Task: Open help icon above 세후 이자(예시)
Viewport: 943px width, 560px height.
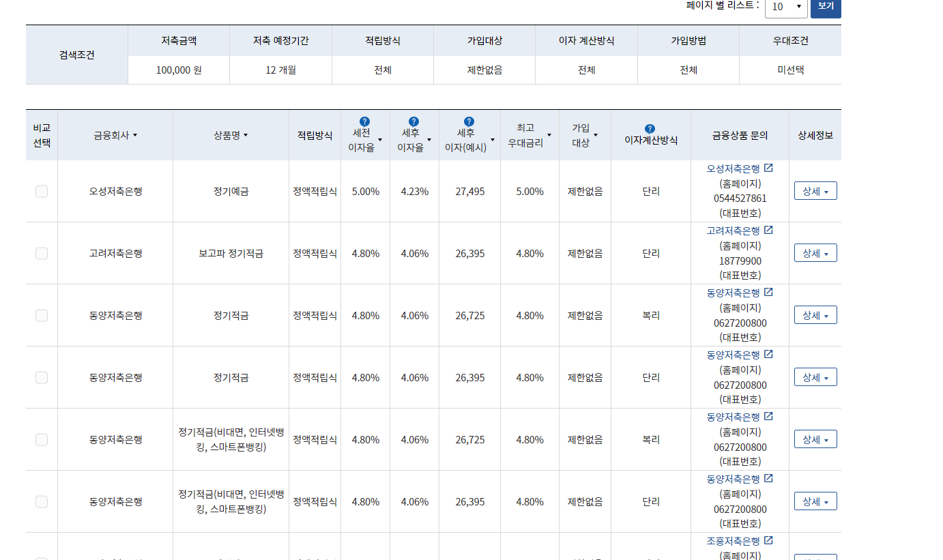Action: click(x=468, y=122)
